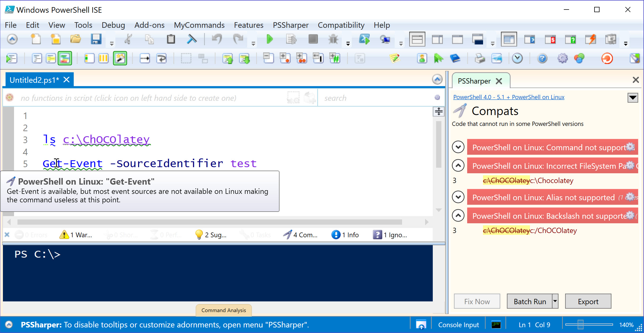Click the zoom slider in status bar
644x333 pixels.
580,325
